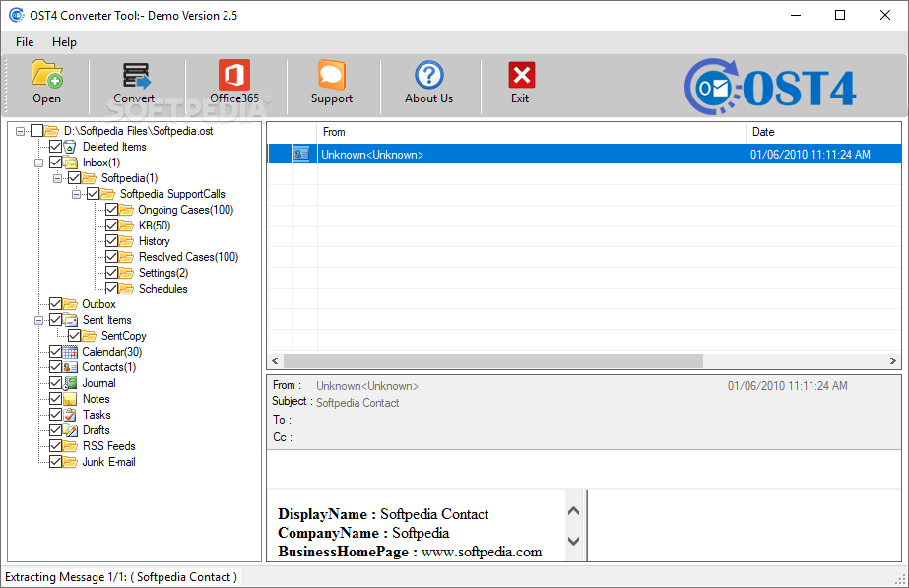Select the Unknown<Unknown> message row
Screen dimensions: 909x588
[x=584, y=155]
